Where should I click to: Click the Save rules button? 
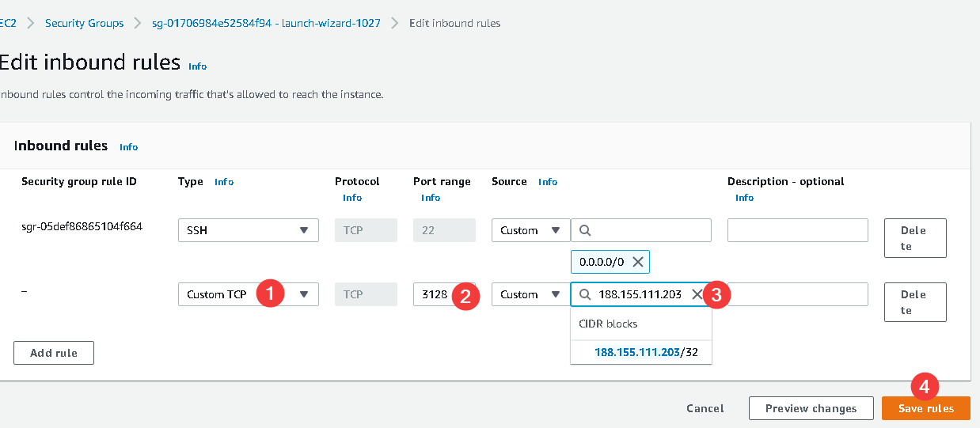925,408
